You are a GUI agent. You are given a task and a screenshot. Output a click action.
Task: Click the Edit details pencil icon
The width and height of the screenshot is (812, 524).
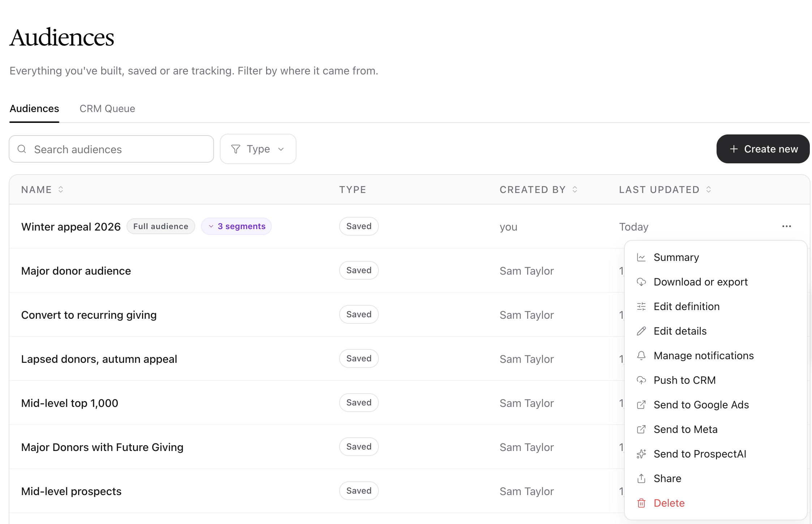(x=641, y=331)
